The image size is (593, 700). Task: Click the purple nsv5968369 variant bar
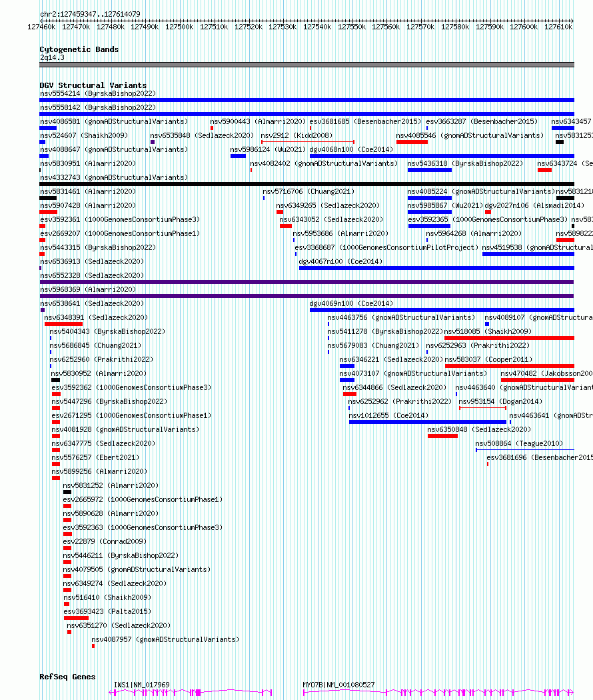(306, 296)
